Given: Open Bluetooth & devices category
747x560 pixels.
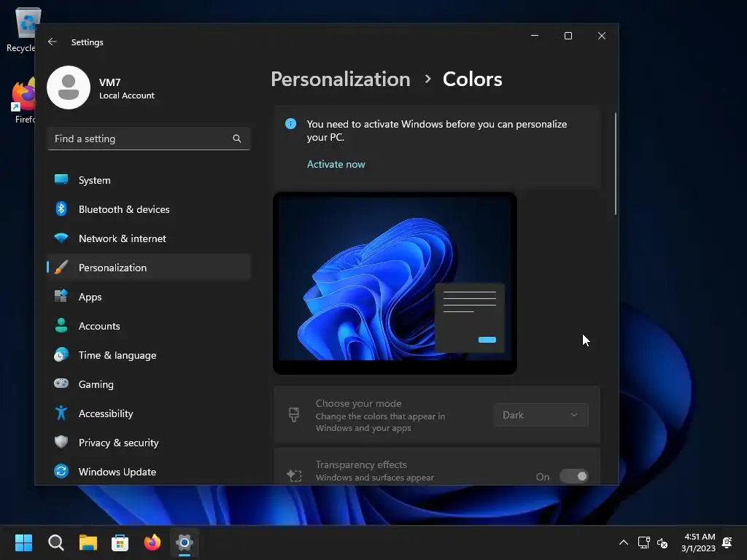Looking at the screenshot, I should click(x=149, y=209).
